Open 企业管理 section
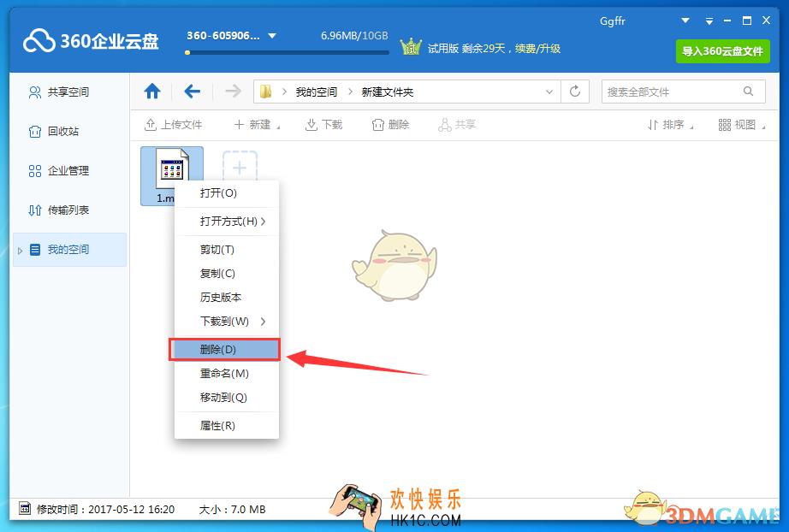The height and width of the screenshot is (532, 789). click(x=59, y=171)
